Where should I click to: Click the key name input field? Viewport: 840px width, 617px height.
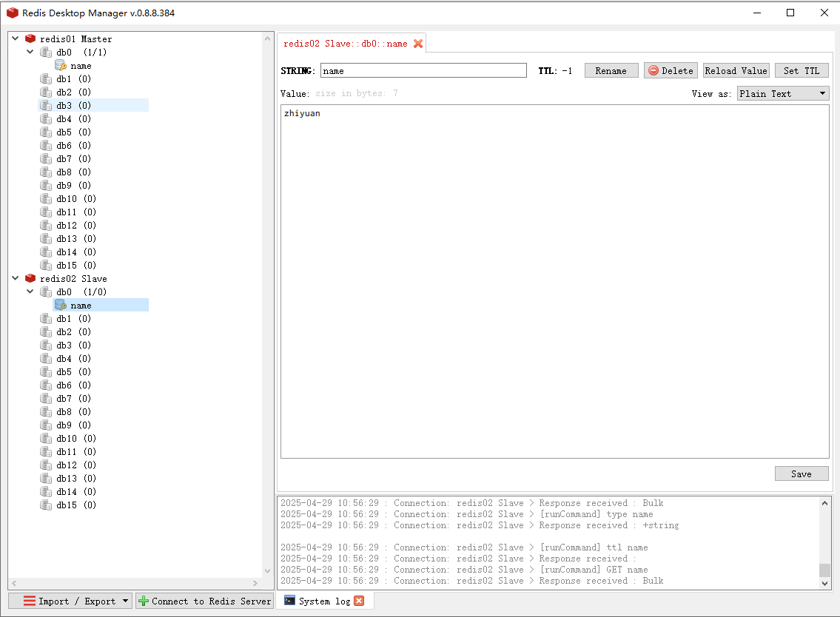tap(423, 71)
